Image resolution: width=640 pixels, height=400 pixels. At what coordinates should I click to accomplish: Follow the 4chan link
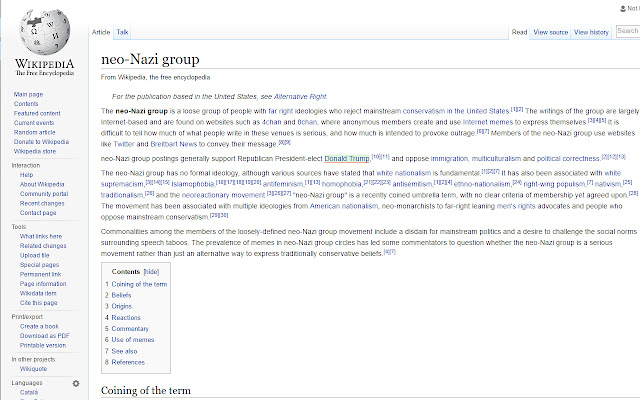click(271, 122)
